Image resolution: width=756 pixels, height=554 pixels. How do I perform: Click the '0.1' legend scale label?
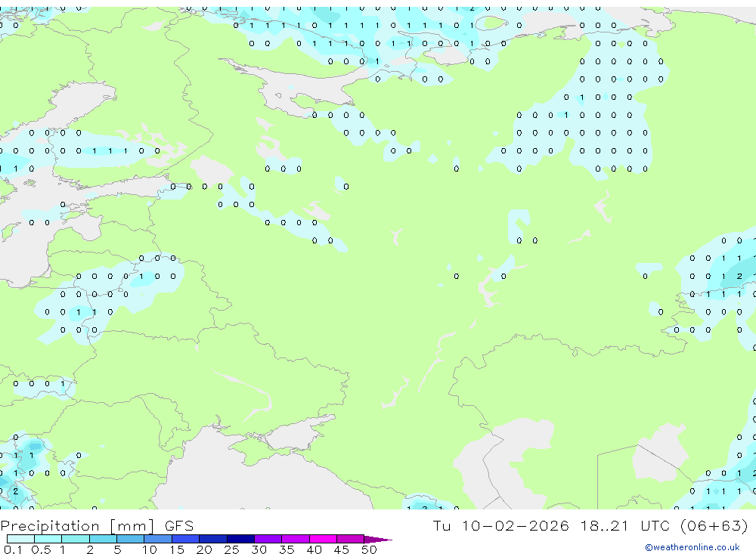tap(13, 549)
